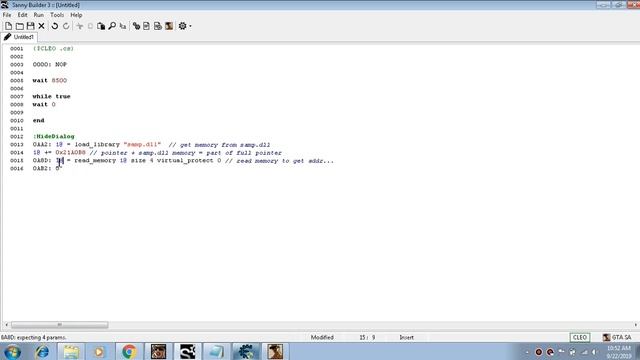
Task: Click the Compile (gears) toolbar icon
Action: coord(136,26)
